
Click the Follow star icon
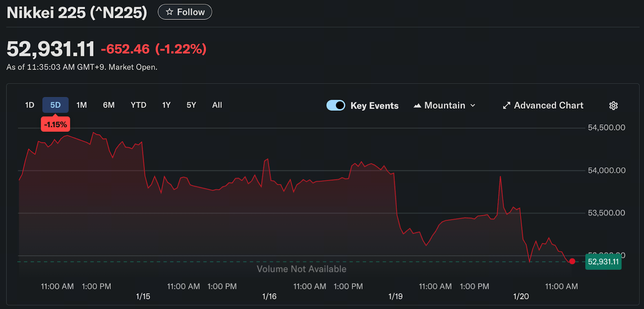click(x=169, y=12)
